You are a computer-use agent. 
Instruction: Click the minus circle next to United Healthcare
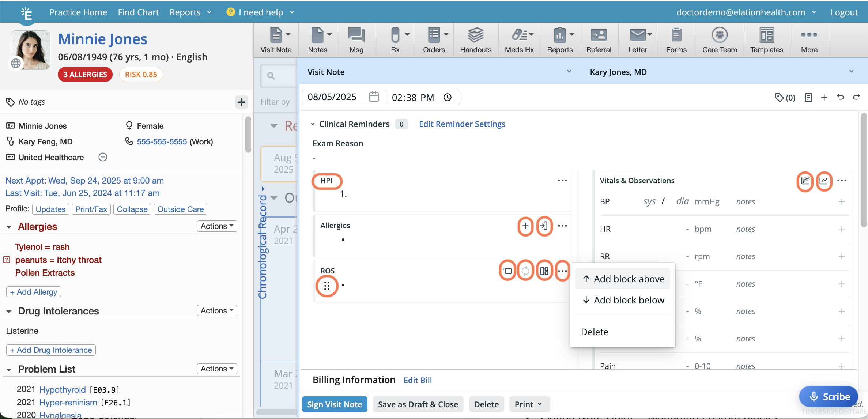103,157
